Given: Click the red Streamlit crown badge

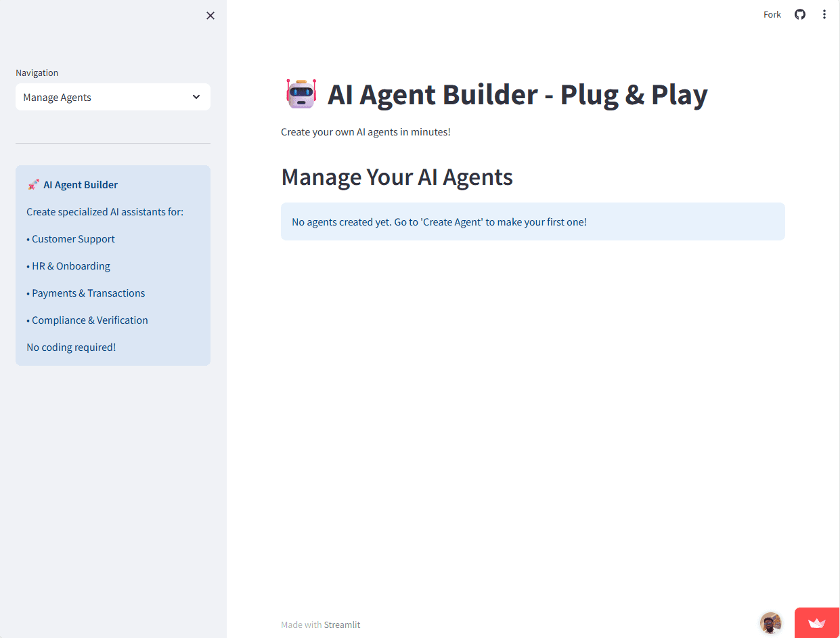Looking at the screenshot, I should [x=817, y=623].
